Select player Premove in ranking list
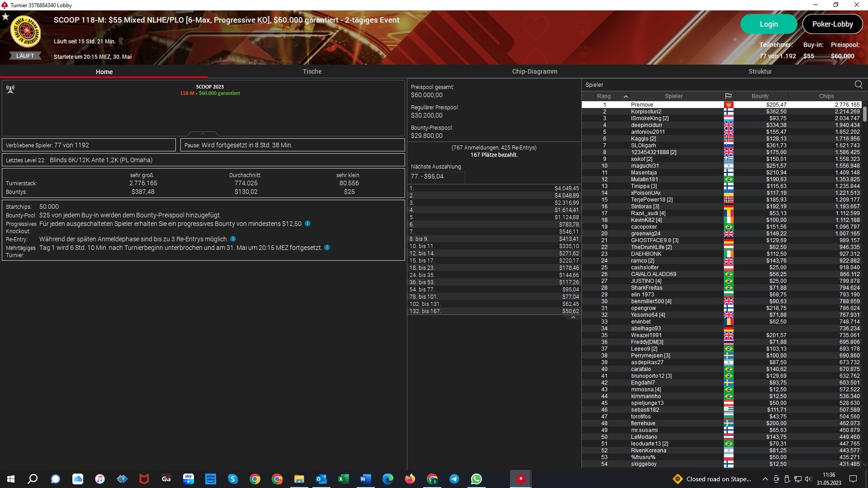Viewport: 868px width, 488px height. tap(722, 104)
